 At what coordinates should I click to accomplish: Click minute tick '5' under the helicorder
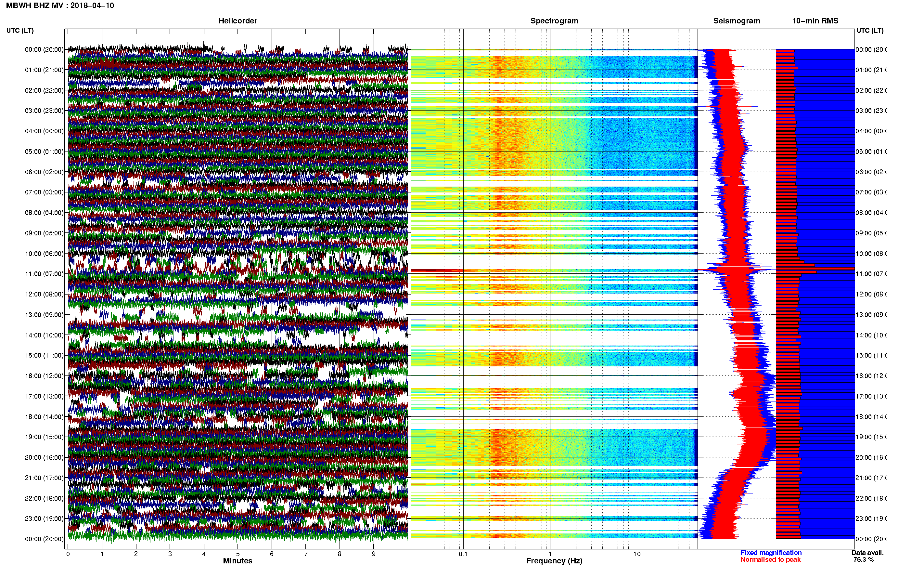click(x=238, y=554)
